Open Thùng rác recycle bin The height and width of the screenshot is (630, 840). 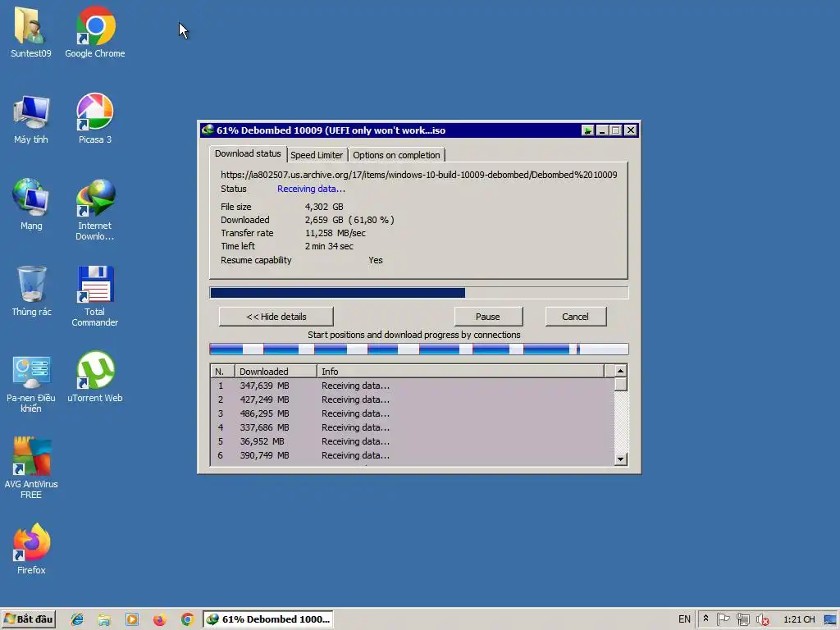pyautogui.click(x=31, y=291)
